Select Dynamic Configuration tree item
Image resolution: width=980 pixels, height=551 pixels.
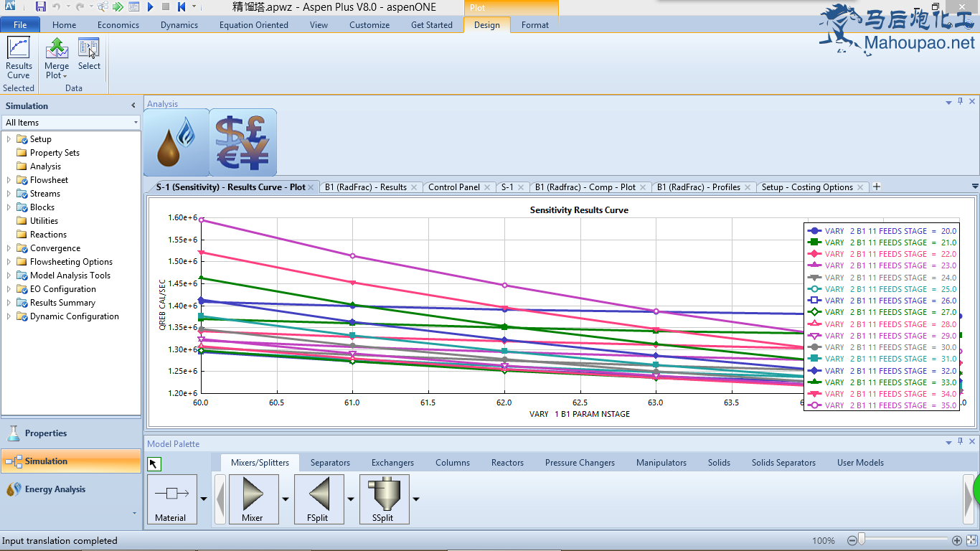pyautogui.click(x=75, y=316)
